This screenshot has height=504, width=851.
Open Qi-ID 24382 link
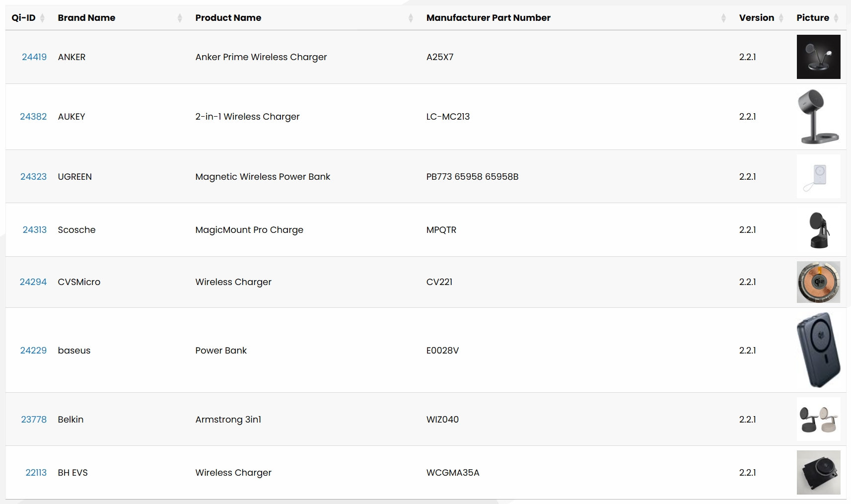(x=33, y=117)
